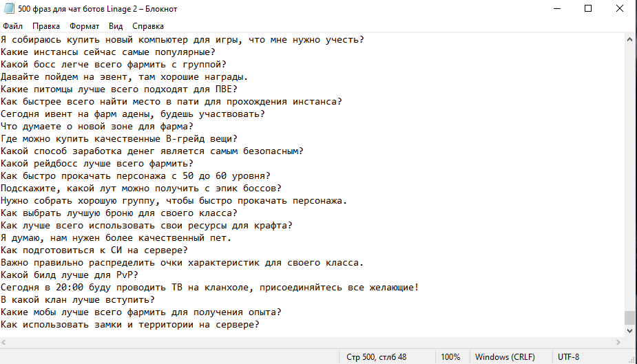Click the vertical scrollbar thumb
637x364 pixels.
point(629,318)
